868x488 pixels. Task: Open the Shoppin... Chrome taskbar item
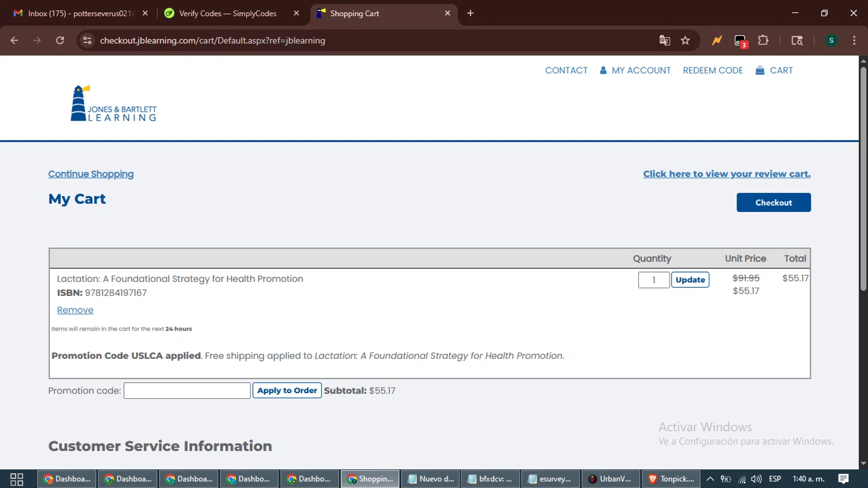[x=370, y=479]
